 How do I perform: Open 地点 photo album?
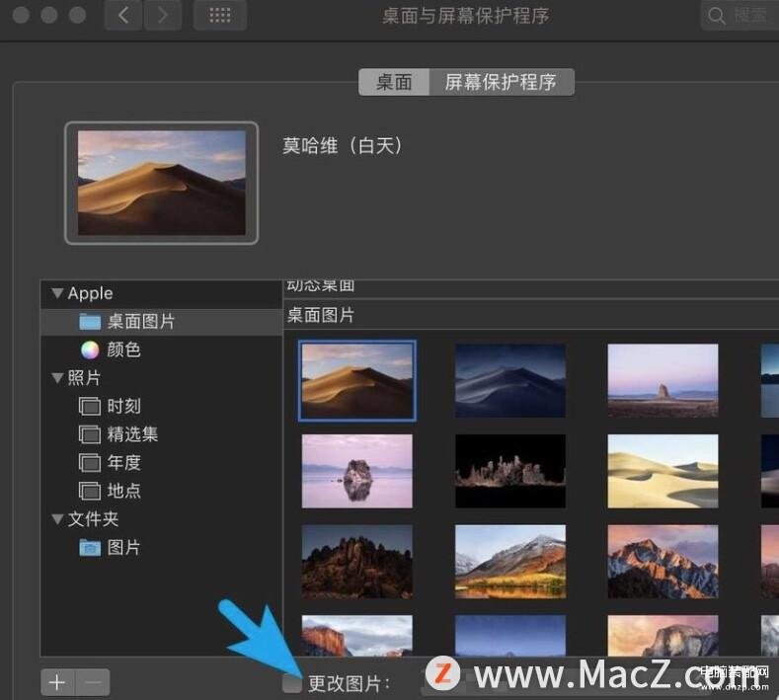coord(161,492)
